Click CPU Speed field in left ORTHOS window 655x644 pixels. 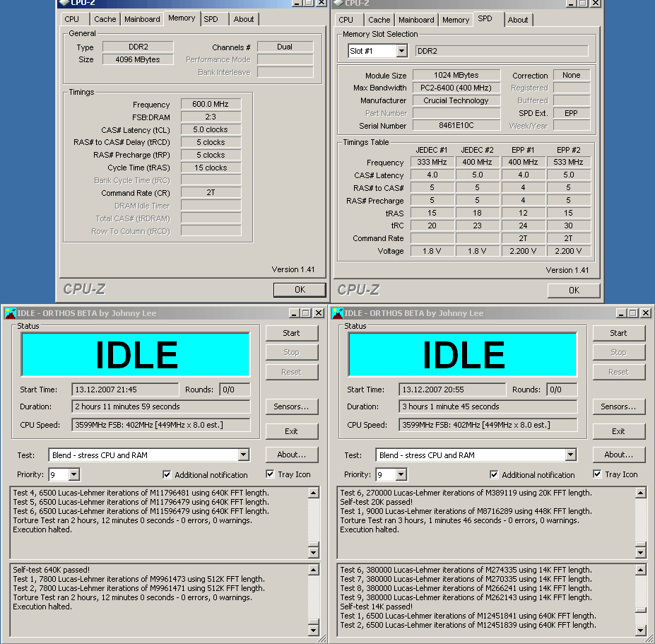click(x=161, y=425)
